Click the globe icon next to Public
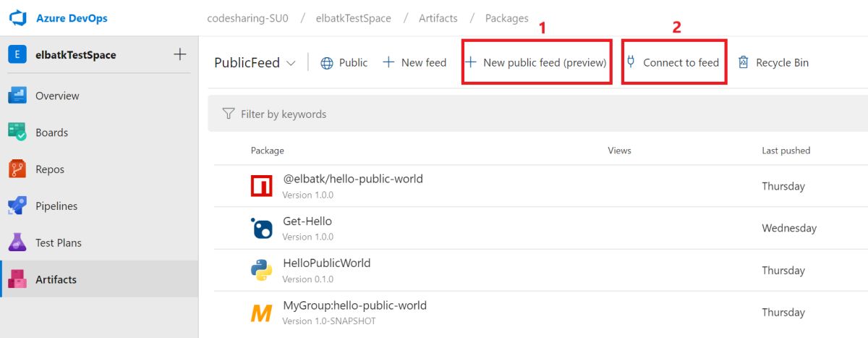This screenshot has width=868, height=338. point(327,63)
